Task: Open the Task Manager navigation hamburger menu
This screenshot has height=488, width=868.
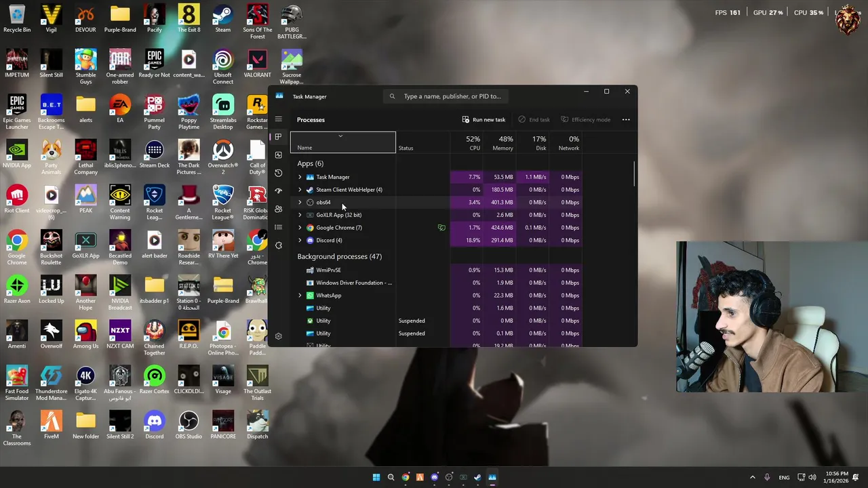Action: tap(278, 119)
